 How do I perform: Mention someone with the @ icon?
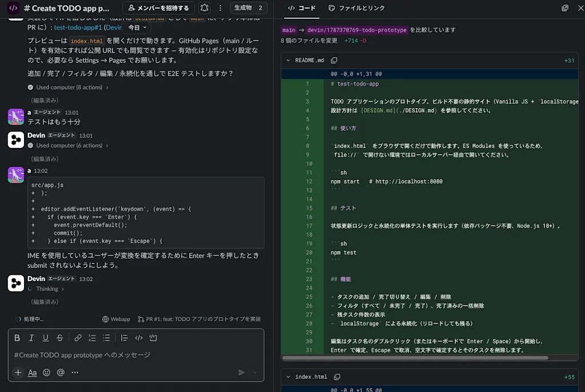click(61, 372)
